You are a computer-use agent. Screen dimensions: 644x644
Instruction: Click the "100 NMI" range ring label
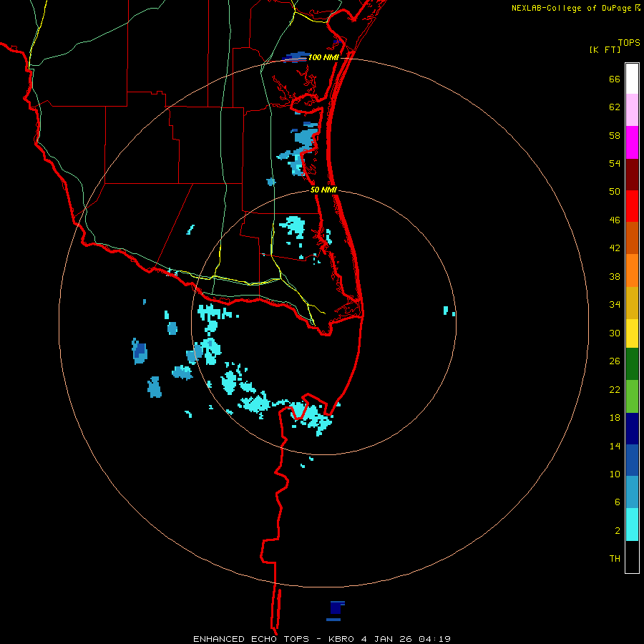coord(323,57)
